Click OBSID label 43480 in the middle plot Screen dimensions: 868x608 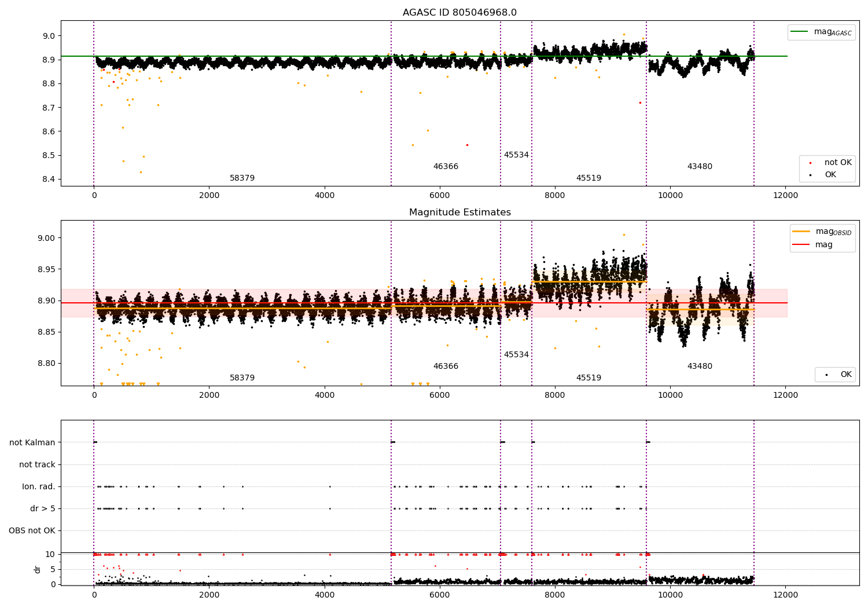(700, 367)
